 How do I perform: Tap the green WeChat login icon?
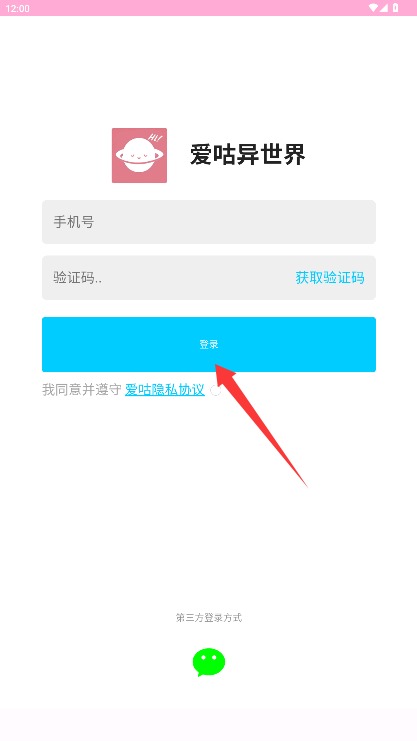[208, 662]
